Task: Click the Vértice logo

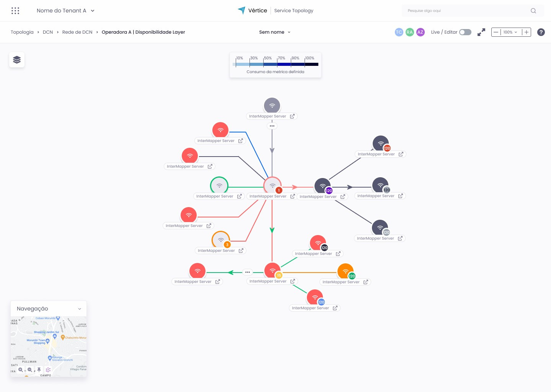Action: (x=253, y=10)
